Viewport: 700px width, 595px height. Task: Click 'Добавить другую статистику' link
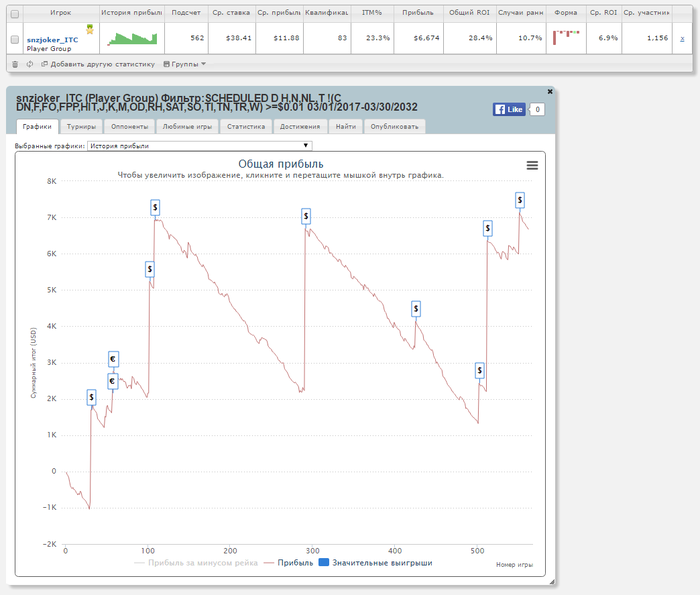coord(98,64)
